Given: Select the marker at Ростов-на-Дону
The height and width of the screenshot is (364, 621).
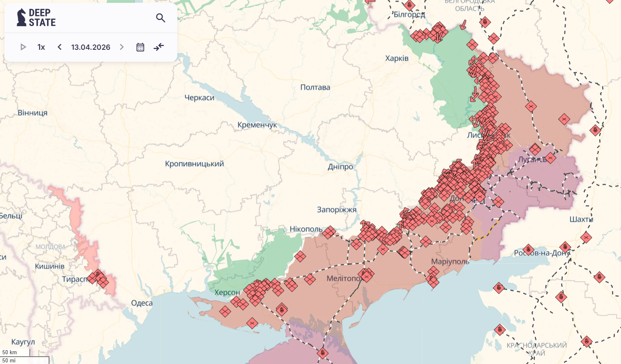Looking at the screenshot, I should coord(528,249).
